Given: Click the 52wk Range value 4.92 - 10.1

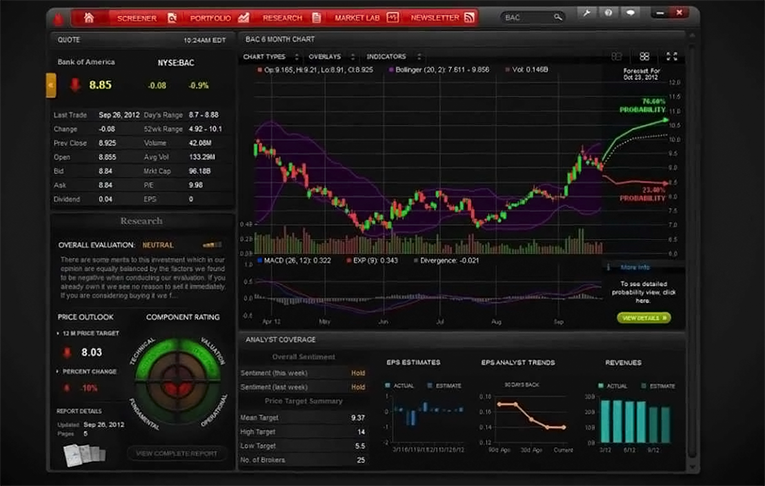Looking at the screenshot, I should [x=205, y=129].
